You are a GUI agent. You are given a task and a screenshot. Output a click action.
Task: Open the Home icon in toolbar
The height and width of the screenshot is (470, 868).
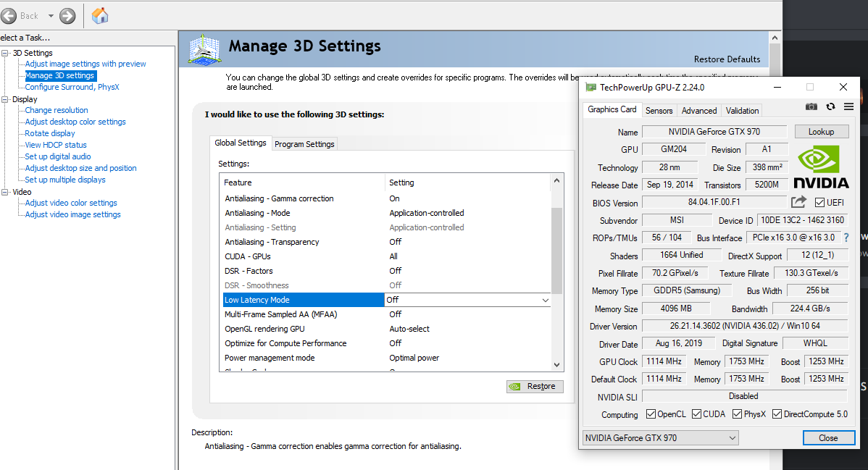100,15
